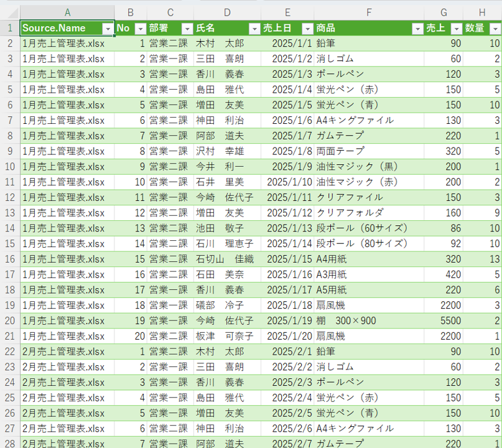The image size is (502, 448).
Task: Open the 氏名 filter dropdown
Action: [x=254, y=29]
